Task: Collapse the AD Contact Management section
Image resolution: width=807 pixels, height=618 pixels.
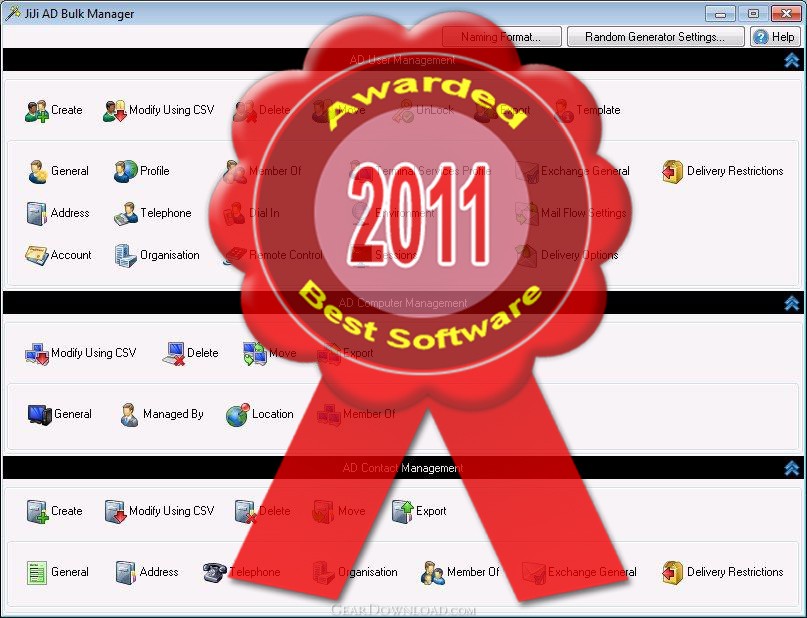Action: click(792, 468)
